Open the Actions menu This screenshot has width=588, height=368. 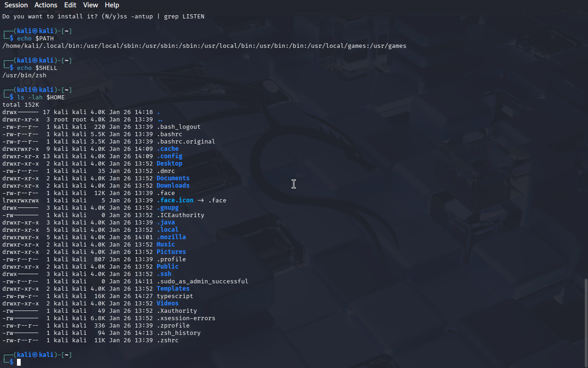point(46,5)
